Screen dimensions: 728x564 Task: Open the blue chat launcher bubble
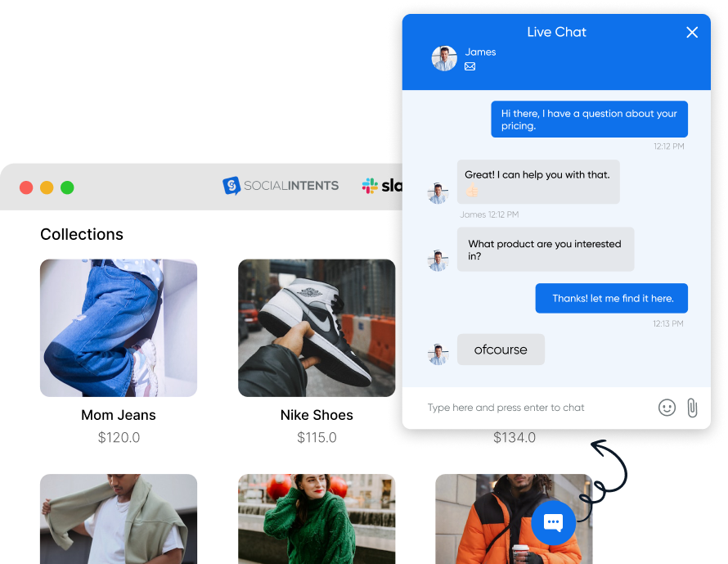[x=553, y=522]
